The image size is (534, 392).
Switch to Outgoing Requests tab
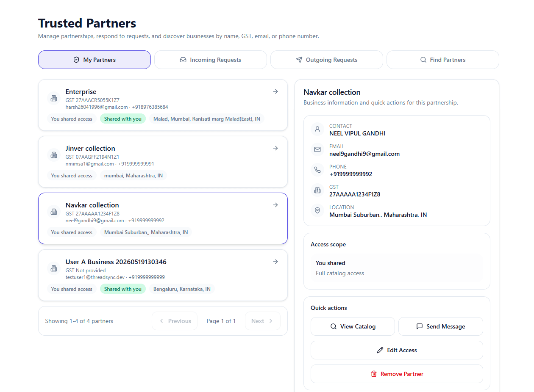[x=327, y=60]
